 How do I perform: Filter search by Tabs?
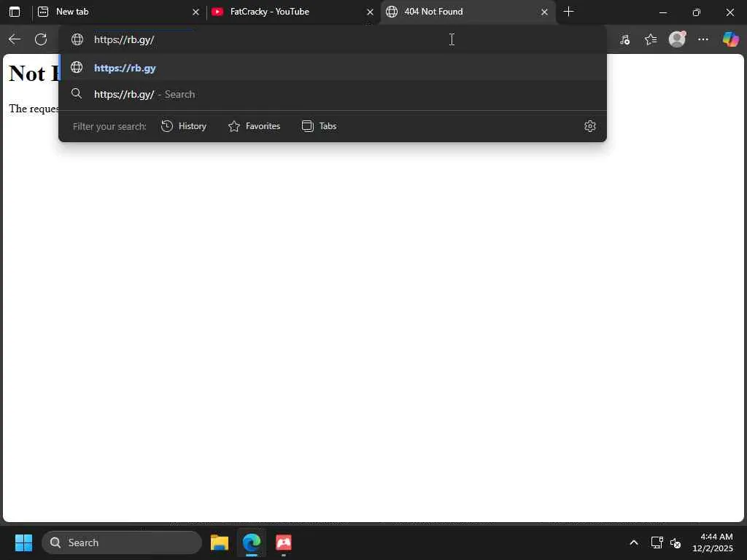point(320,126)
